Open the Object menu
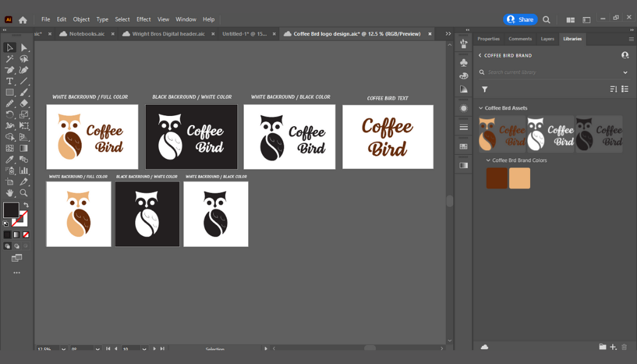The width and height of the screenshot is (637, 364). pos(81,19)
